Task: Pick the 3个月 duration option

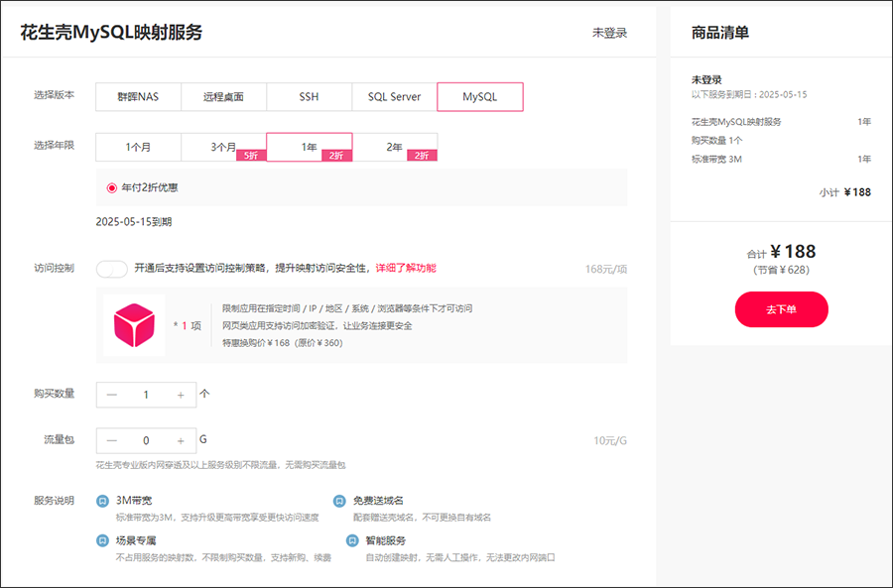Action: (x=224, y=147)
